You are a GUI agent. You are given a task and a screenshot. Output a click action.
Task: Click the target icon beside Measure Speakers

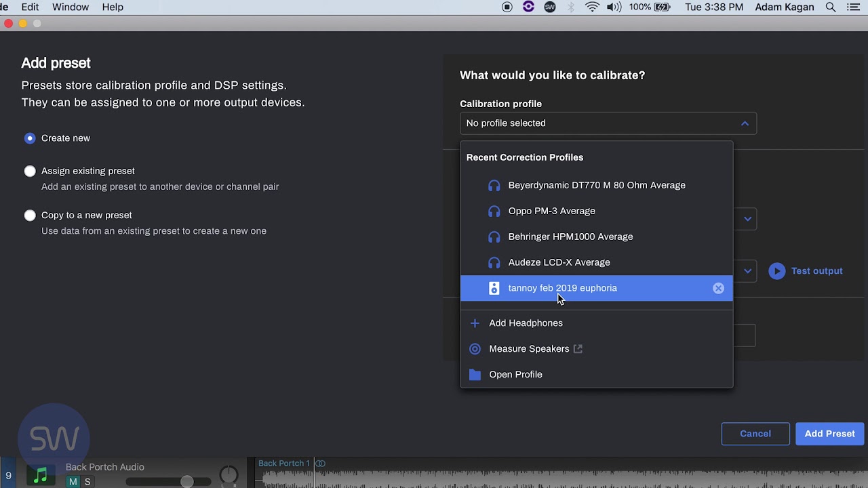click(x=475, y=349)
